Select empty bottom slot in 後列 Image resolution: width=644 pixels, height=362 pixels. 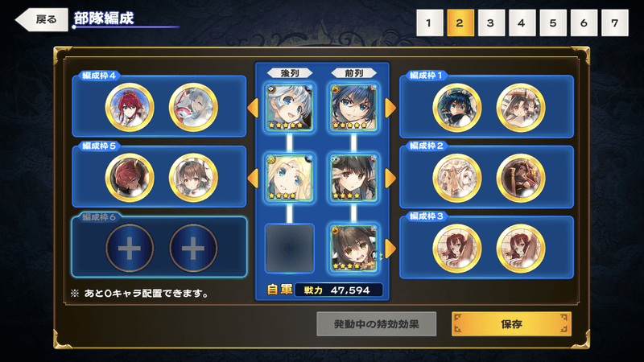point(290,248)
